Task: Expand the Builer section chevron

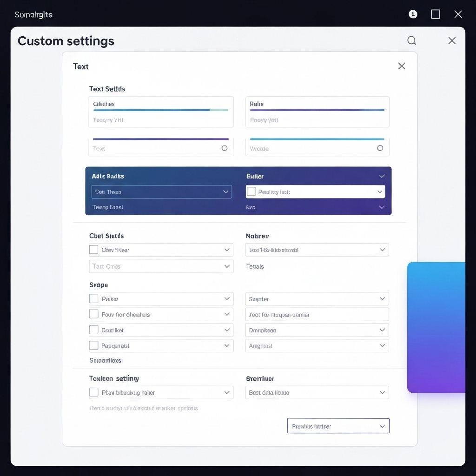Action: [381, 176]
